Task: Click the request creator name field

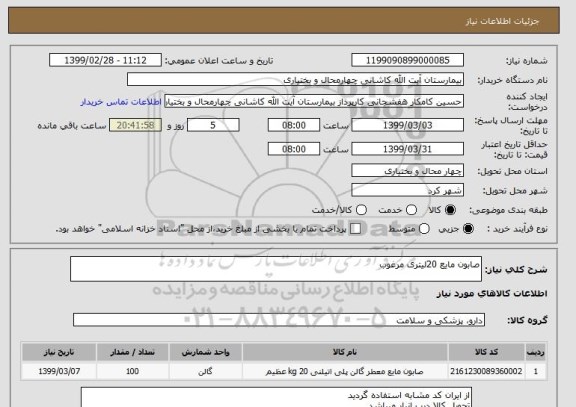Action: [x=314, y=101]
